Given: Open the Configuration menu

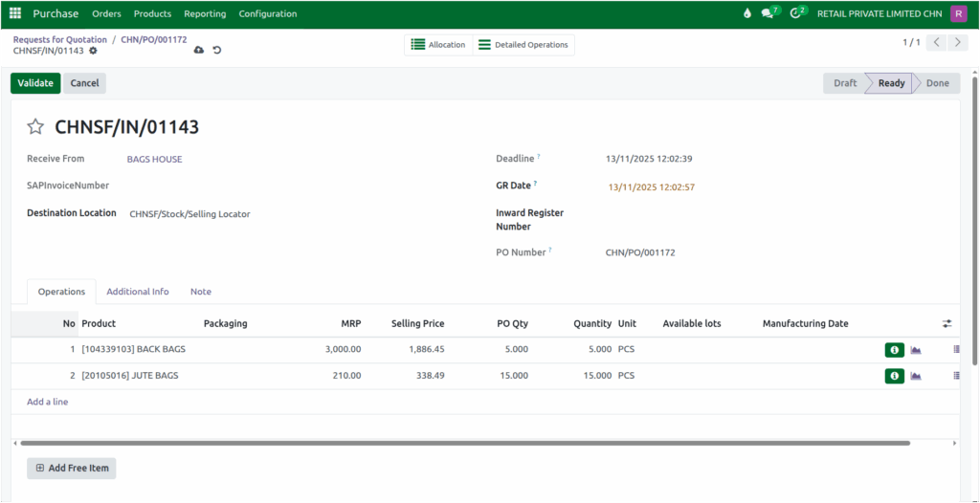Looking at the screenshot, I should pos(268,13).
